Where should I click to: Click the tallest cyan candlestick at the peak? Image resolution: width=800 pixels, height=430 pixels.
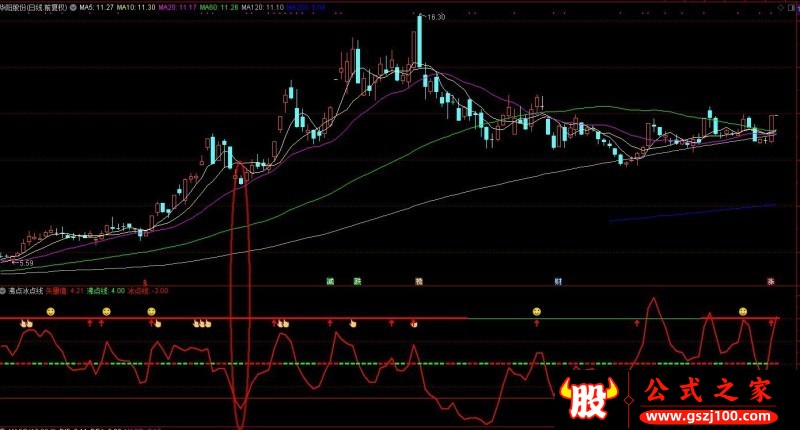[419, 41]
